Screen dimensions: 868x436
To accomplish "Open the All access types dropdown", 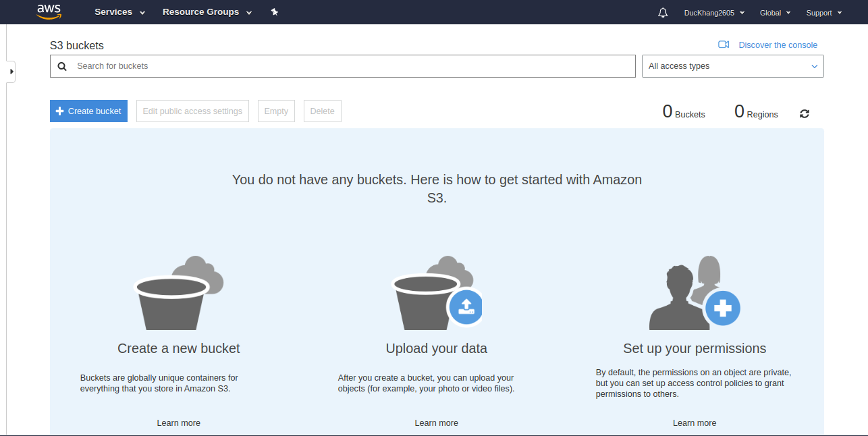I will coord(732,66).
